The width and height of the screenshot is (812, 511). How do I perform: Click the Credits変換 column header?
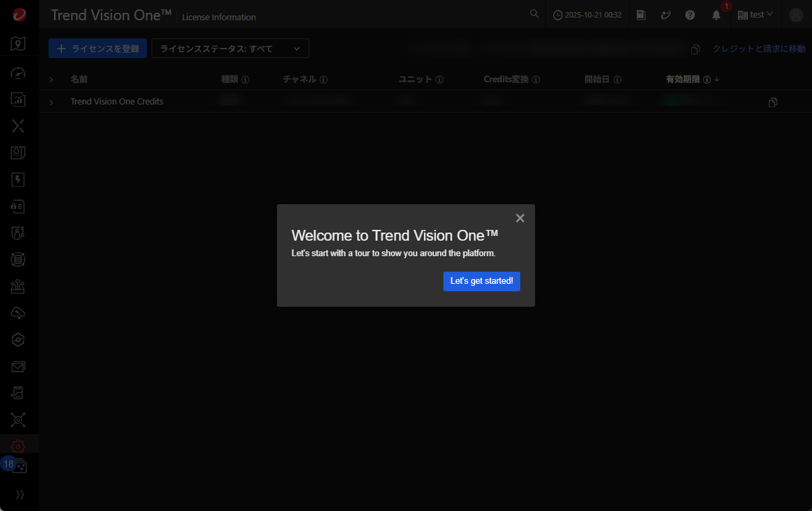tap(506, 80)
